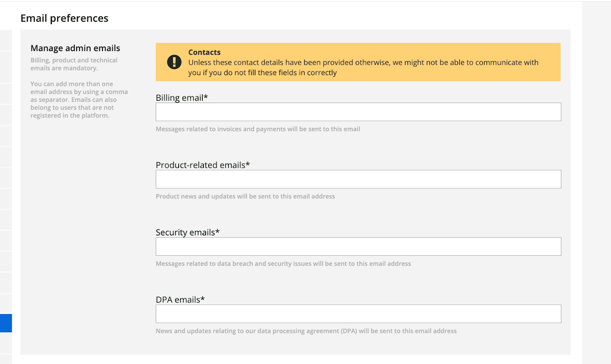Screen dimensions: 611x364
Task: Click the yellow banner warning message text
Action: 363,68
